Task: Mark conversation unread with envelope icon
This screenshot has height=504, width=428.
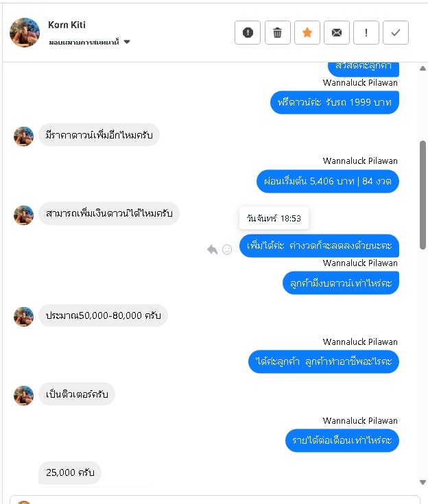Action: pyautogui.click(x=336, y=32)
